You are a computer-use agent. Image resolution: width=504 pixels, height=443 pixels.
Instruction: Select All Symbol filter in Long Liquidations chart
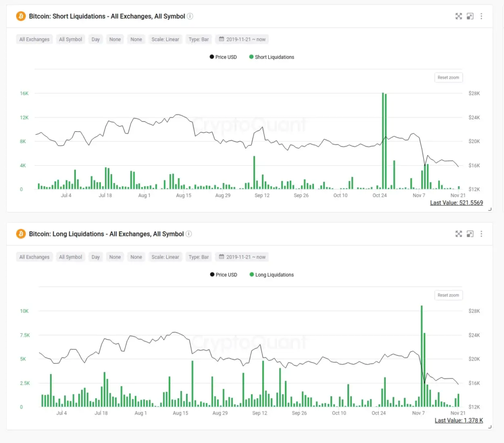point(70,257)
